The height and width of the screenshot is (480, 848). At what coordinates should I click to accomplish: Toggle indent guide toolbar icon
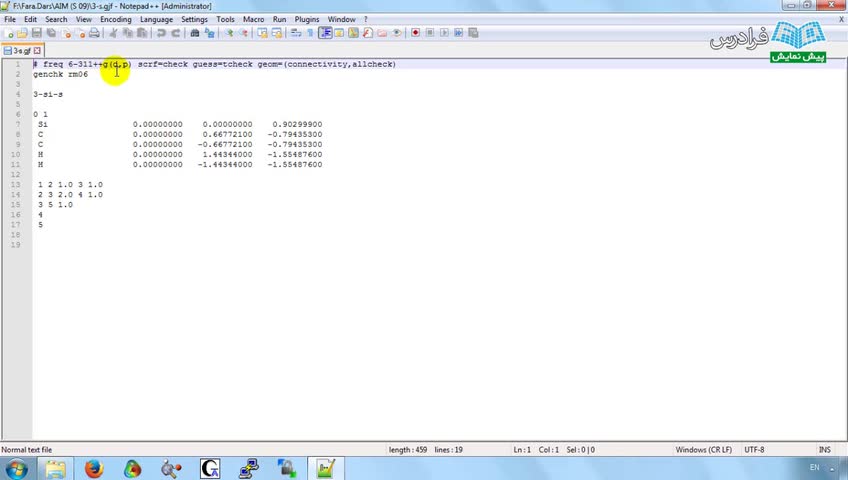(x=325, y=34)
